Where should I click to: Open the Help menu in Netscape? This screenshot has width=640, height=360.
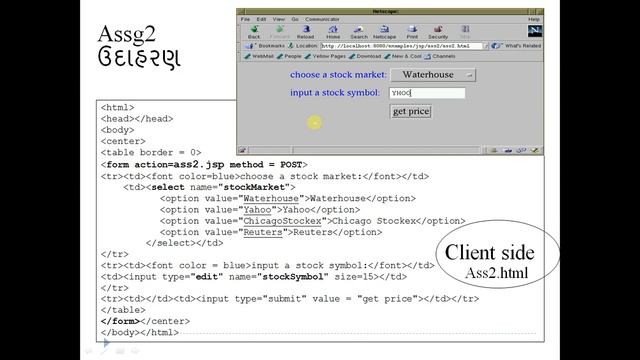[534, 19]
